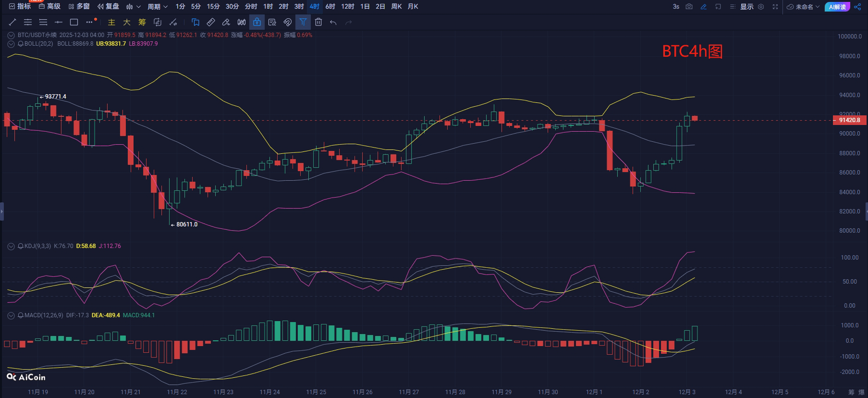Open the 周期 period dropdown
Screen dimensions: 868x398
point(158,7)
